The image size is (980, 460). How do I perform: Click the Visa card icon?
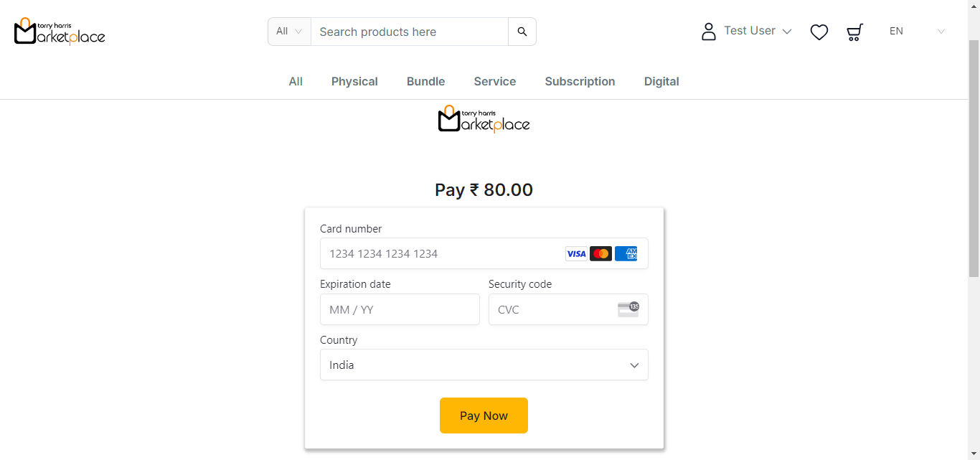pyautogui.click(x=576, y=253)
